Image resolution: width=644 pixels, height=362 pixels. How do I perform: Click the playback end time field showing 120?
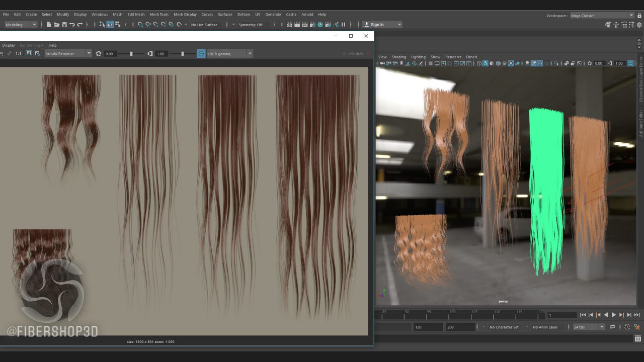coord(427,327)
